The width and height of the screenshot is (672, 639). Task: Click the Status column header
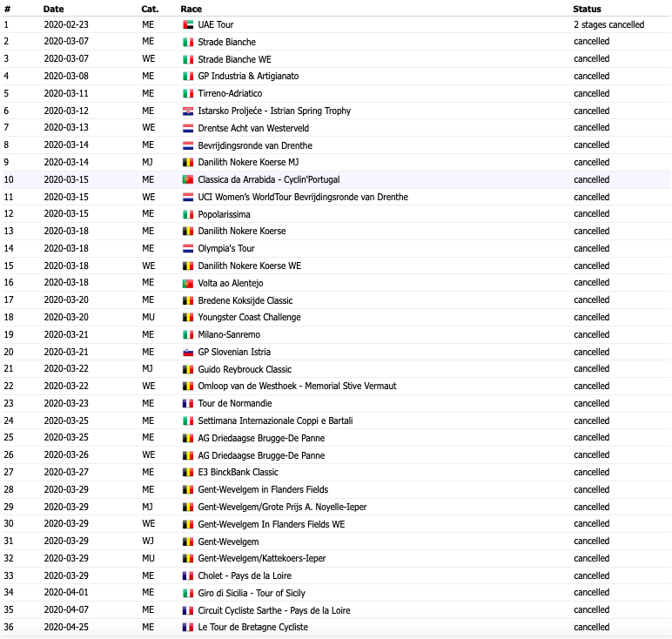(588, 9)
